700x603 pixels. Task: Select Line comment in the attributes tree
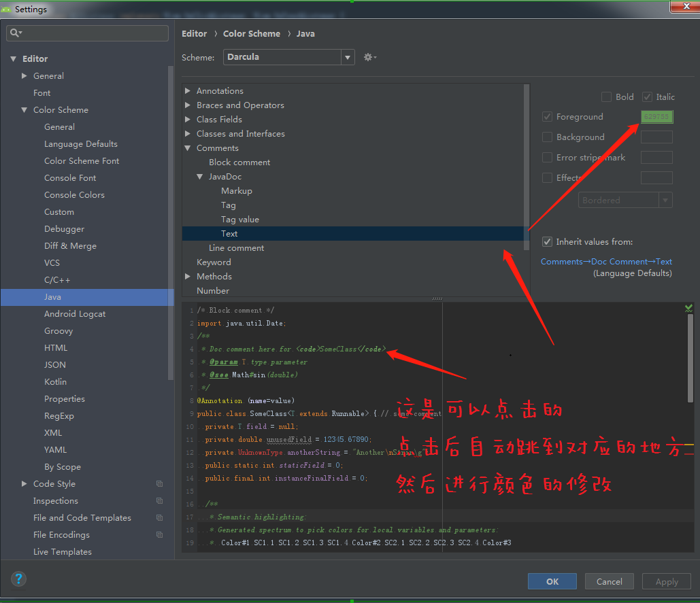pyautogui.click(x=236, y=248)
